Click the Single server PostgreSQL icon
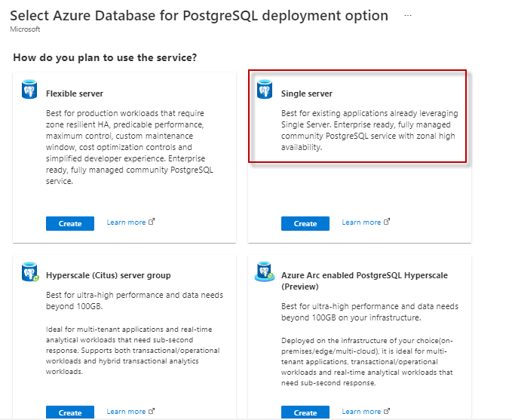 tap(265, 90)
